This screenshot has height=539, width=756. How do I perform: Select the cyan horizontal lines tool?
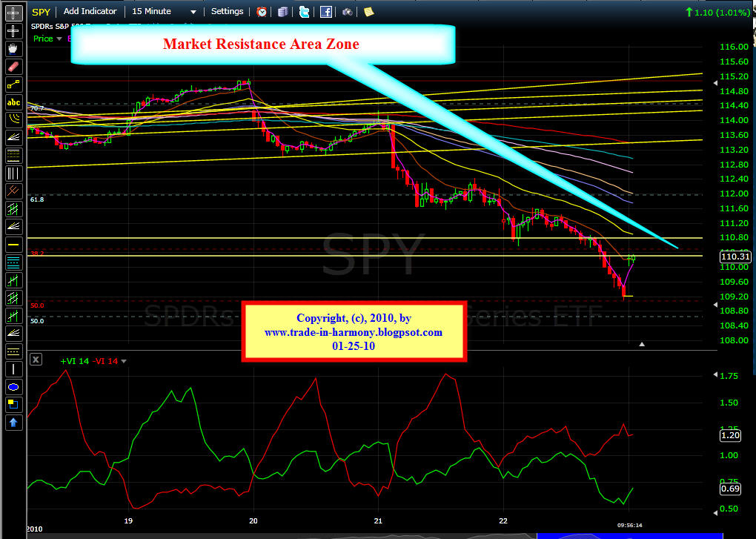(x=13, y=262)
